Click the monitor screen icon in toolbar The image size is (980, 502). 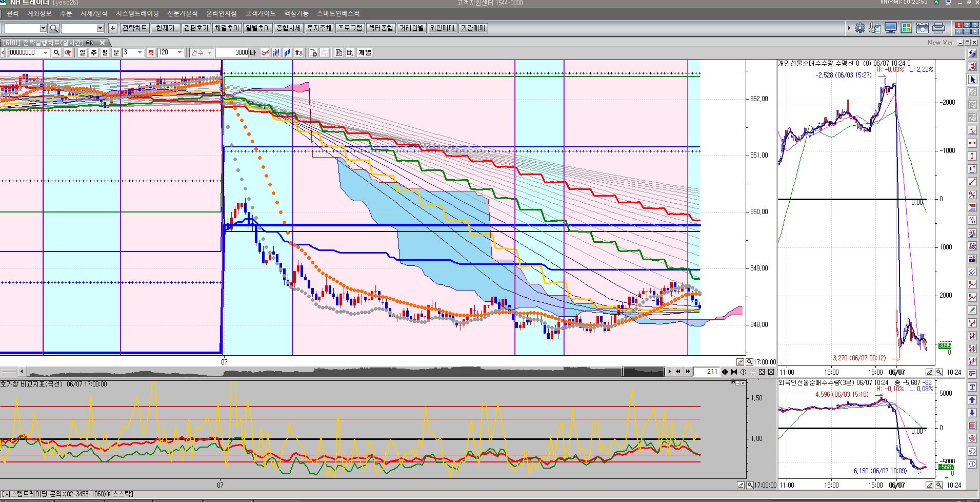point(891,28)
